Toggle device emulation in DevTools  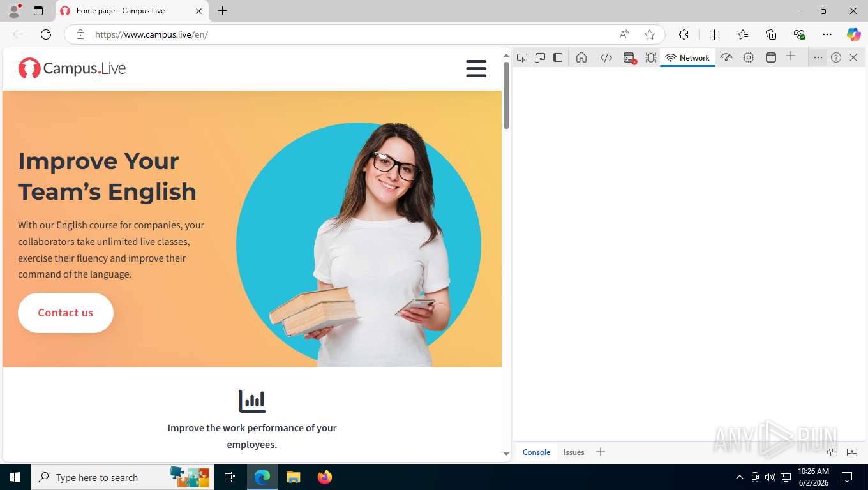540,57
